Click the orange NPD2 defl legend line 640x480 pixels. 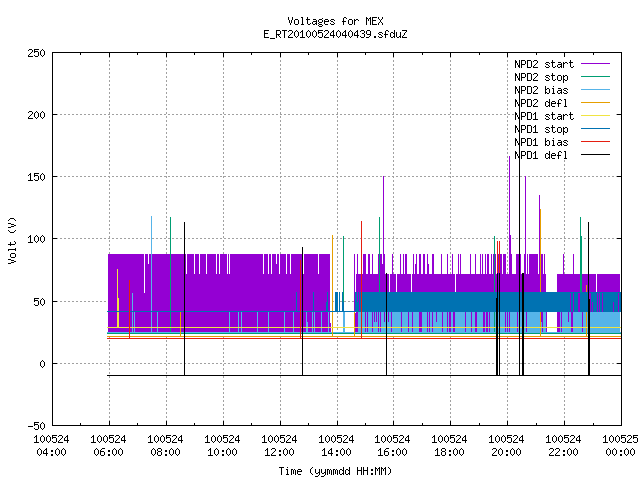click(x=596, y=103)
